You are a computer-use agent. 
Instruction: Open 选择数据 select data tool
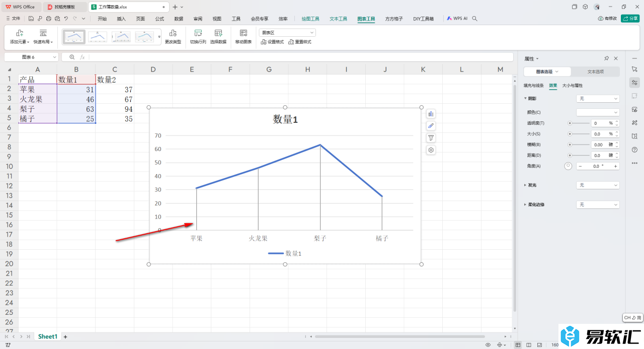[218, 37]
